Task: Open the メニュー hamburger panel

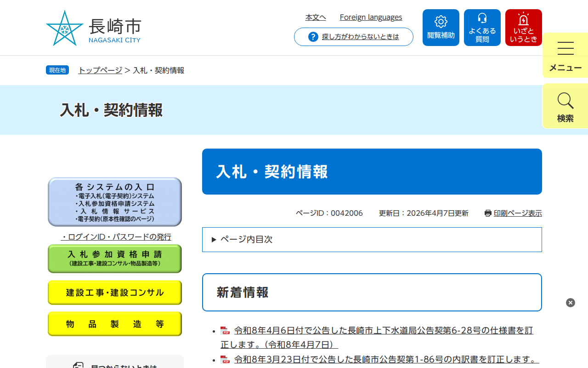Action: (x=565, y=48)
